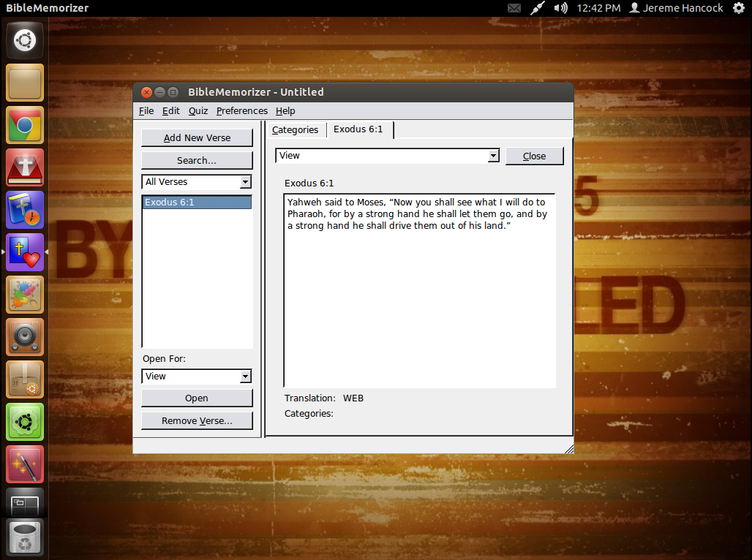
Task: Click the window resize grip corner
Action: 569,449
